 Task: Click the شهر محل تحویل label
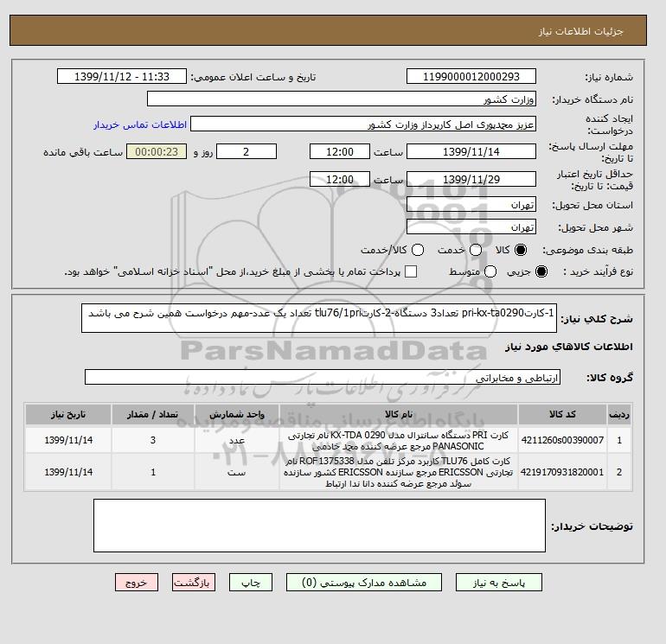(595, 227)
